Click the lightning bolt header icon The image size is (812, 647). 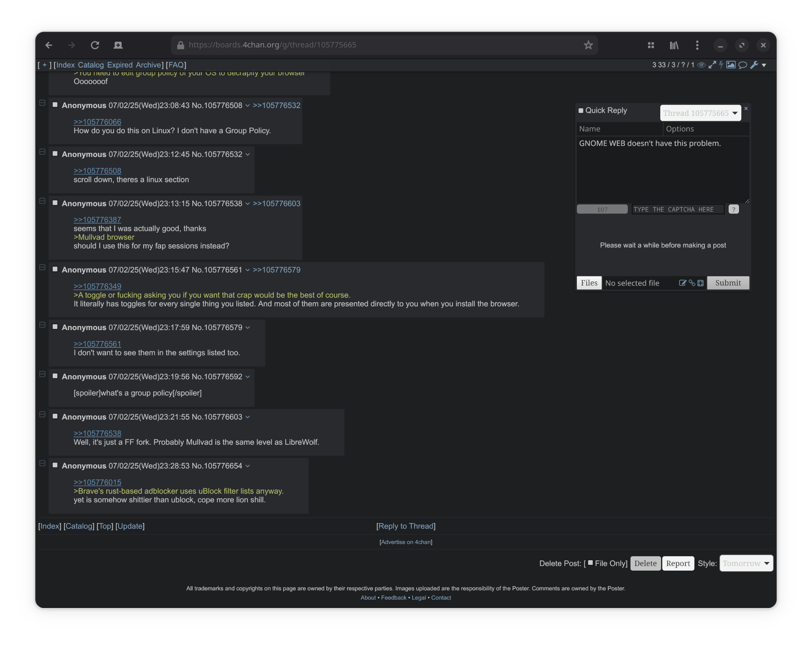coord(721,65)
